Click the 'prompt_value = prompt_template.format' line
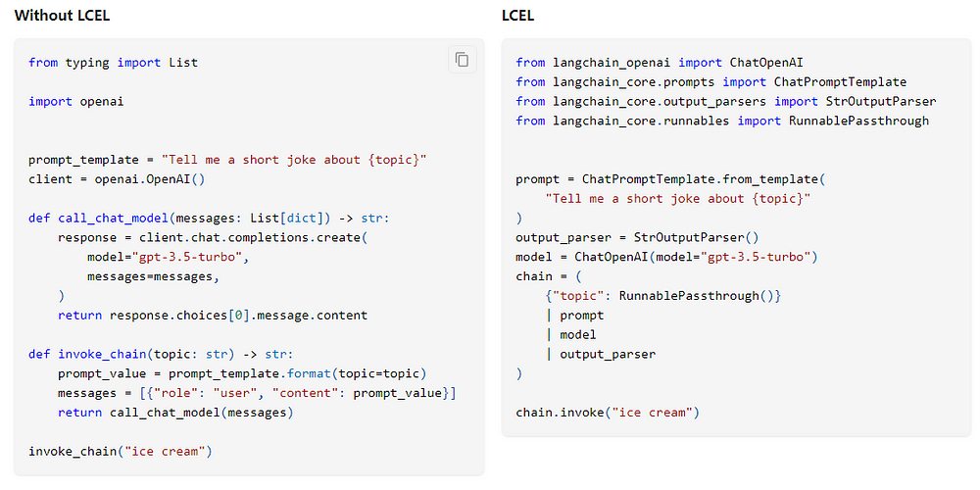The height and width of the screenshot is (490, 980). pyautogui.click(x=242, y=373)
